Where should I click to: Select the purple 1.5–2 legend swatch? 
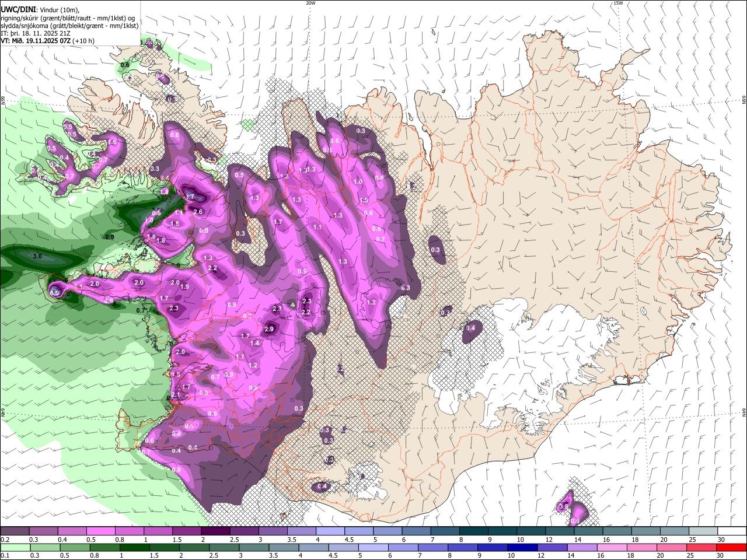point(187,531)
